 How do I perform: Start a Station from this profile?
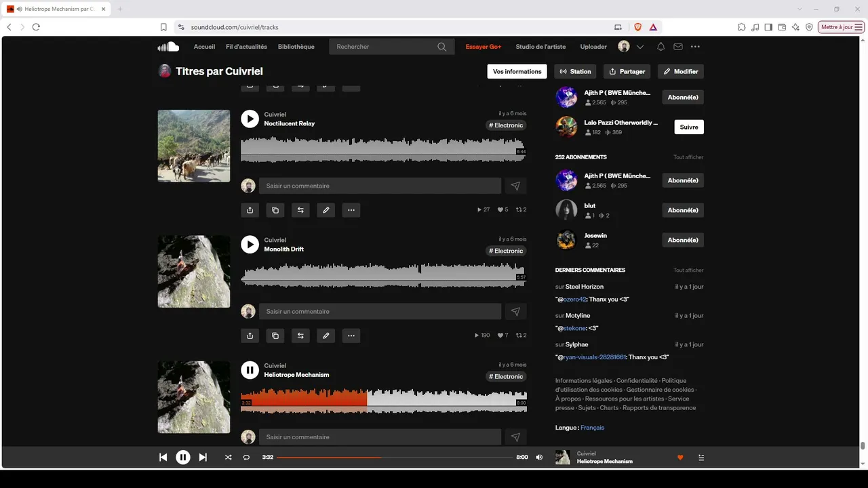576,71
